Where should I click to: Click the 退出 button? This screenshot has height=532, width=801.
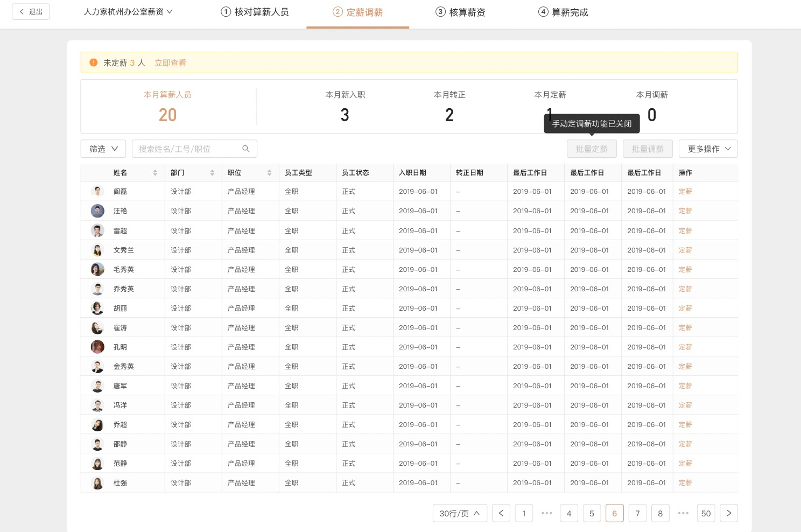pyautogui.click(x=31, y=12)
